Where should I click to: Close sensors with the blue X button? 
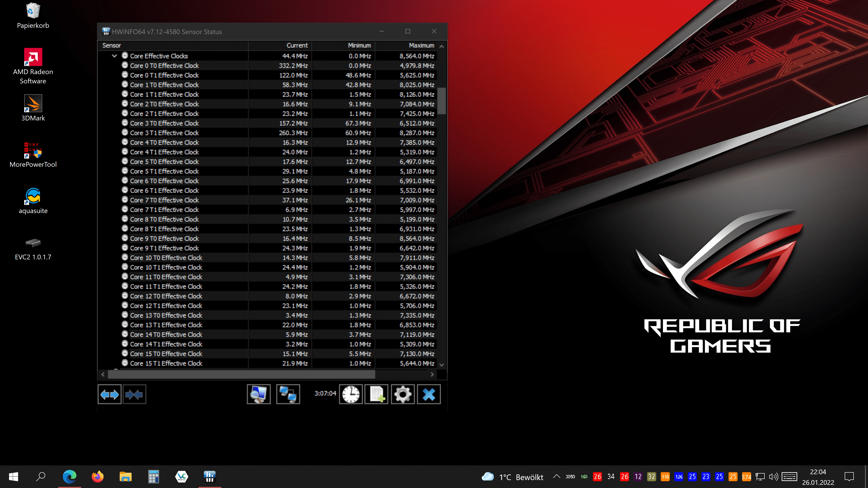(x=429, y=394)
